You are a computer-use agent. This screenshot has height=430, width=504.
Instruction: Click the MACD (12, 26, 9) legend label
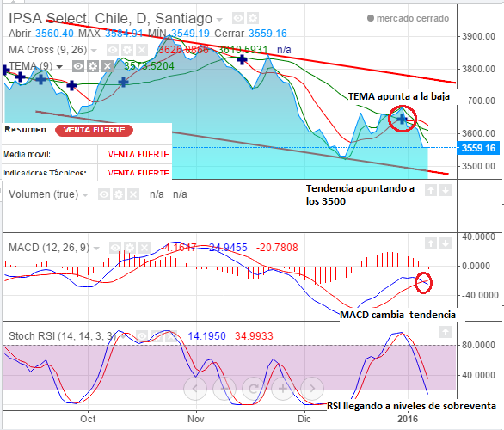pos(49,248)
